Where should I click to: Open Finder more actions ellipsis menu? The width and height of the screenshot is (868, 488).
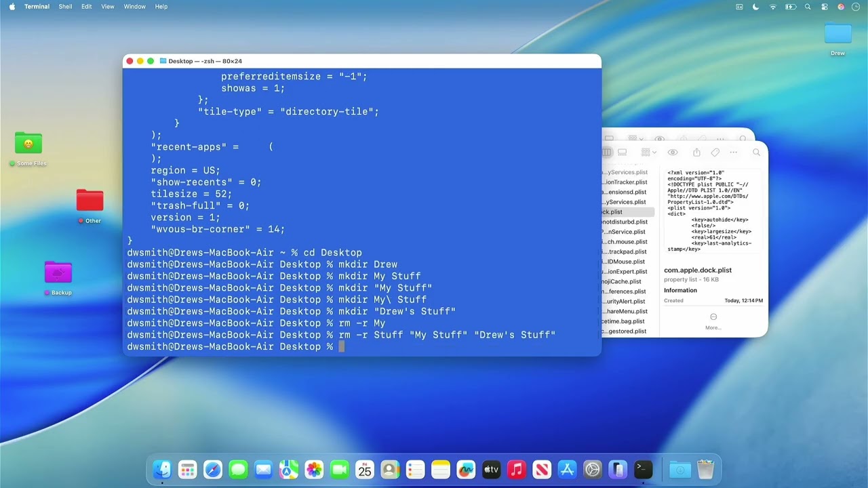click(x=733, y=152)
